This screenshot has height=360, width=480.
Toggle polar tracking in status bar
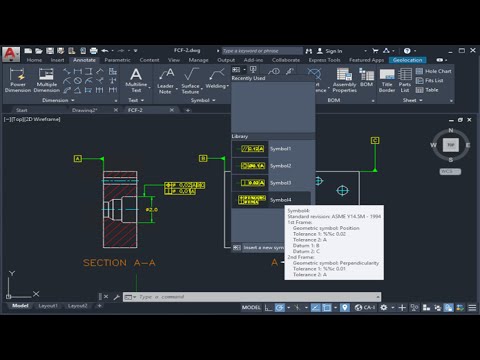(x=279, y=307)
